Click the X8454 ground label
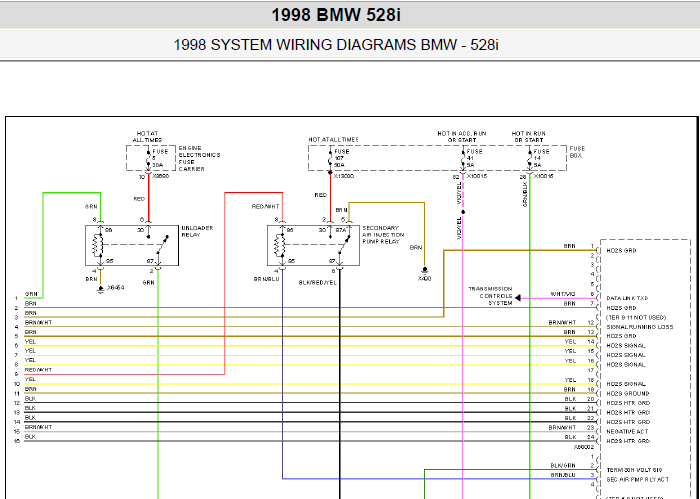Viewport: 700px width, 499px height. click(x=116, y=288)
